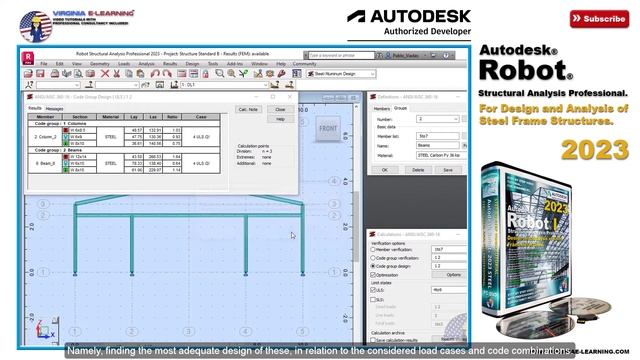Switch to the Members tab in Definitions

coord(382,109)
